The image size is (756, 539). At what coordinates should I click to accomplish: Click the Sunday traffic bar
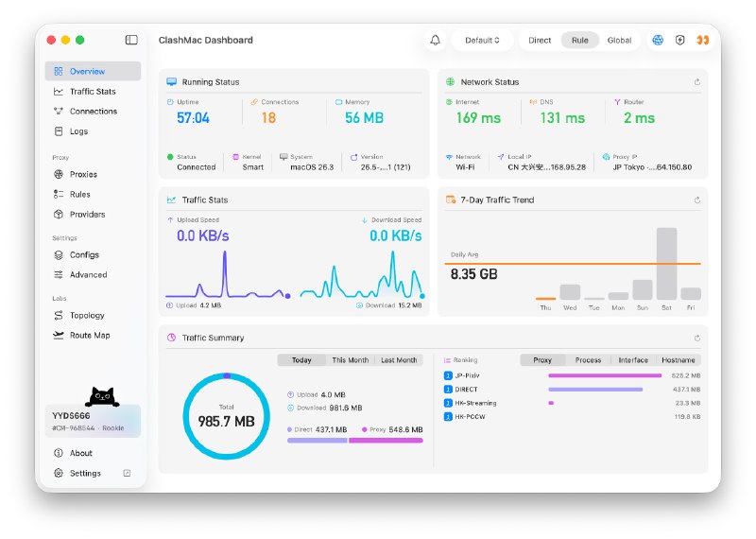click(643, 290)
